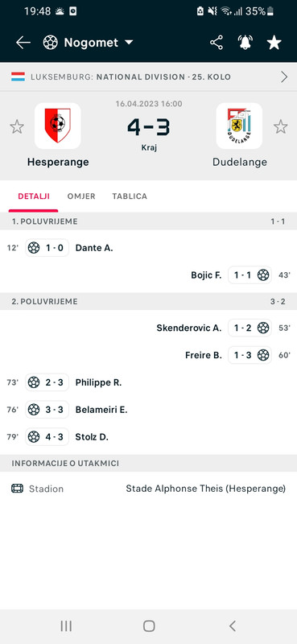
Task: Switch to the TABLICA tab
Action: point(130,196)
